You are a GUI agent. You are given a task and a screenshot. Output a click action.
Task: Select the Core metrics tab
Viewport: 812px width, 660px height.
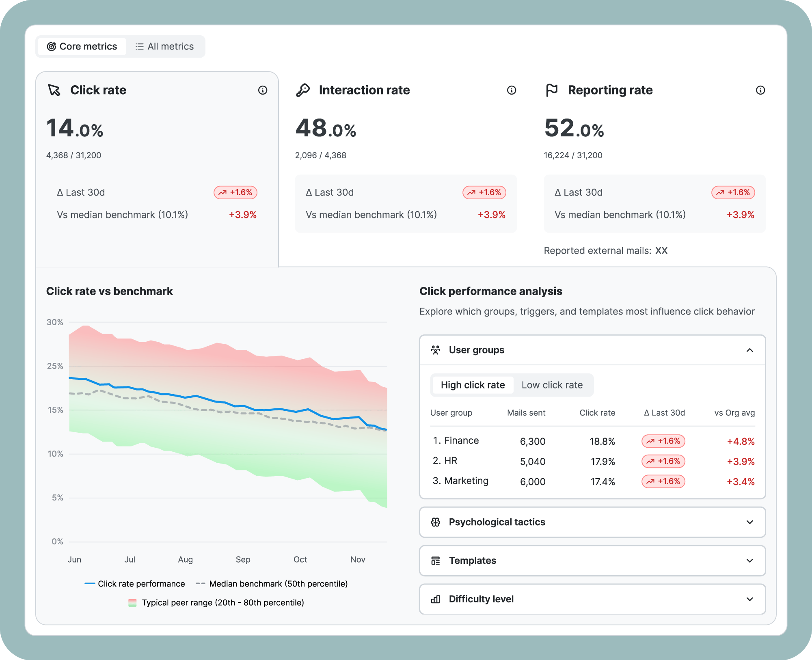pos(82,47)
